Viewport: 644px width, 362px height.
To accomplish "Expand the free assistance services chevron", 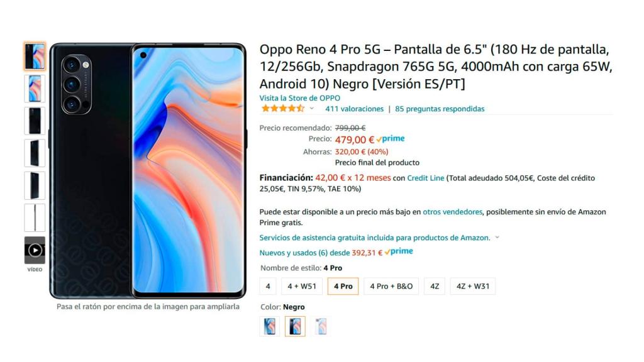I will click(x=497, y=237).
